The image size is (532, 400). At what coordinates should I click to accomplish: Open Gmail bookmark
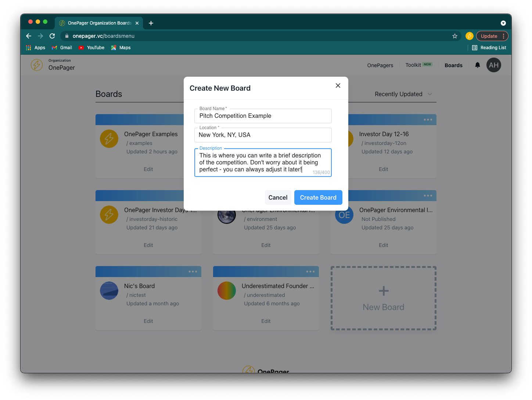pyautogui.click(x=62, y=48)
